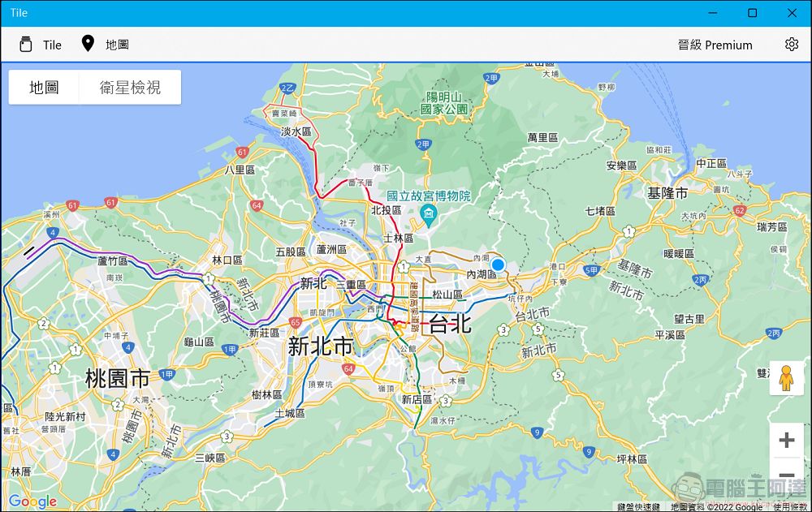
Task: Click the 五股區 district label
Action: coord(291,252)
